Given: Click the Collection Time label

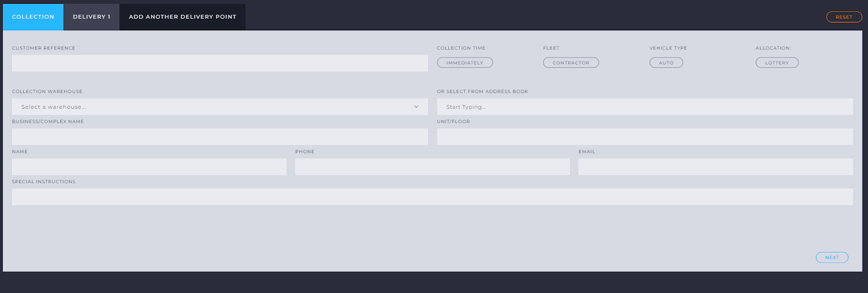Looking at the screenshot, I should point(461,48).
